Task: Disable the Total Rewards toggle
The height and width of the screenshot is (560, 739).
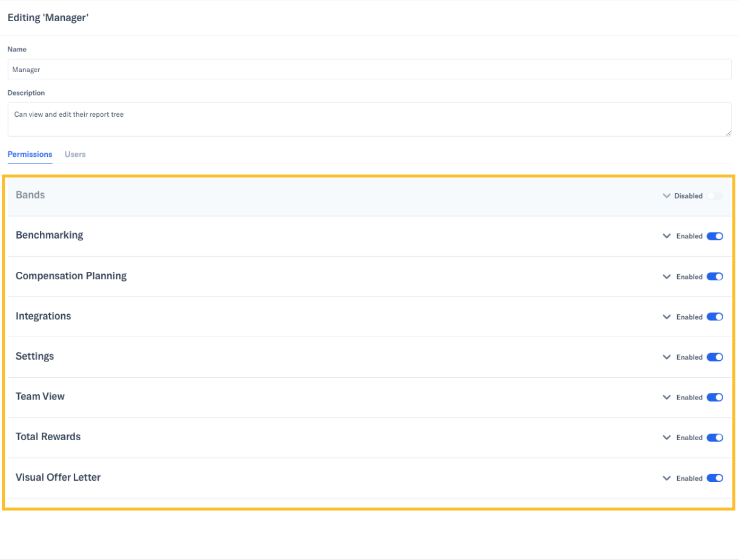Action: (x=715, y=438)
